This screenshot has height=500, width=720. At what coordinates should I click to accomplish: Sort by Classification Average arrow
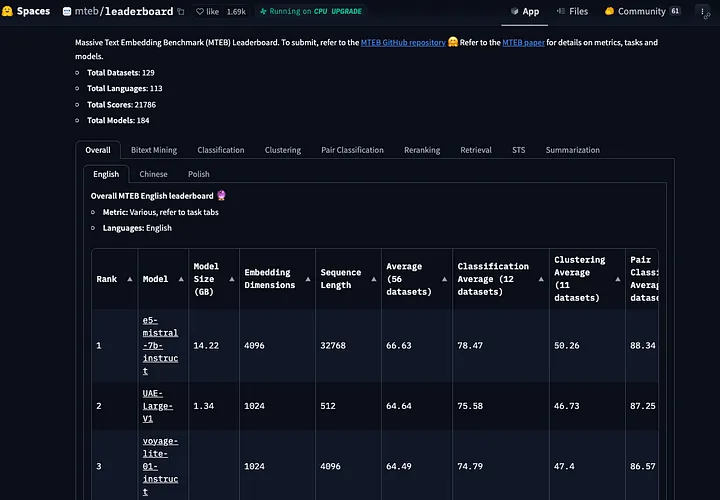tap(540, 279)
